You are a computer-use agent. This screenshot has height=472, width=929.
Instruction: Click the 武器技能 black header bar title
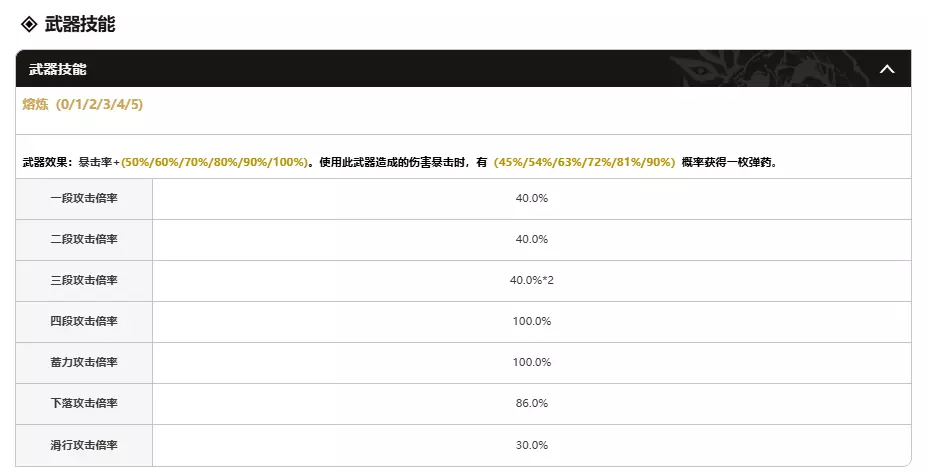tap(57, 69)
